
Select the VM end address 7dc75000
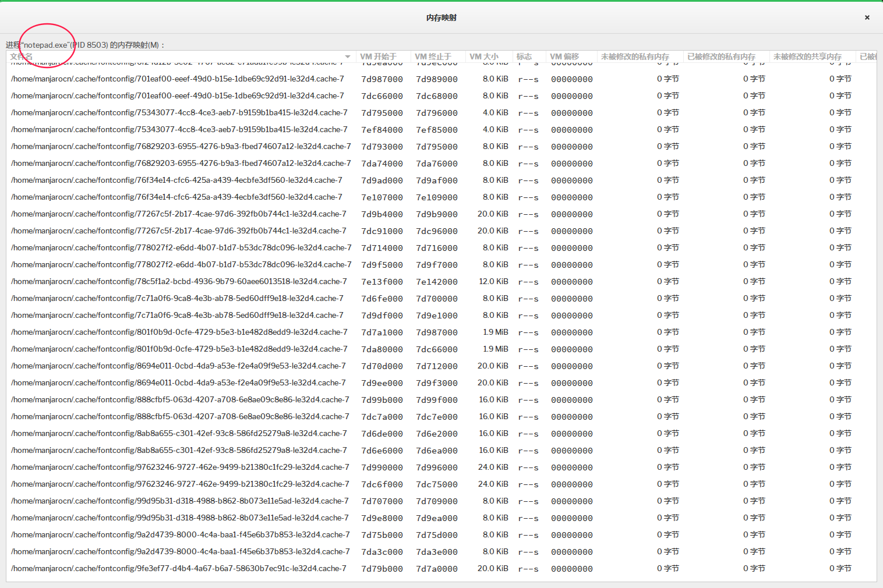[437, 484]
